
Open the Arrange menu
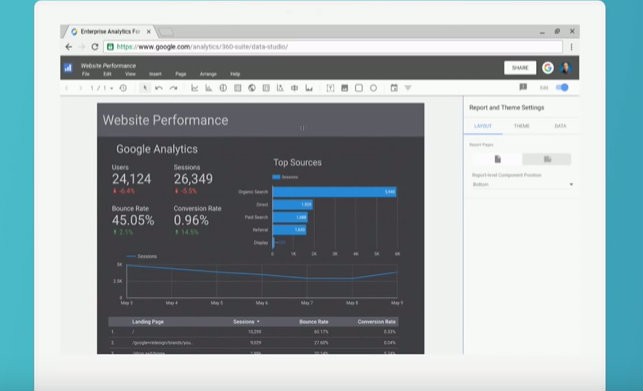click(208, 74)
